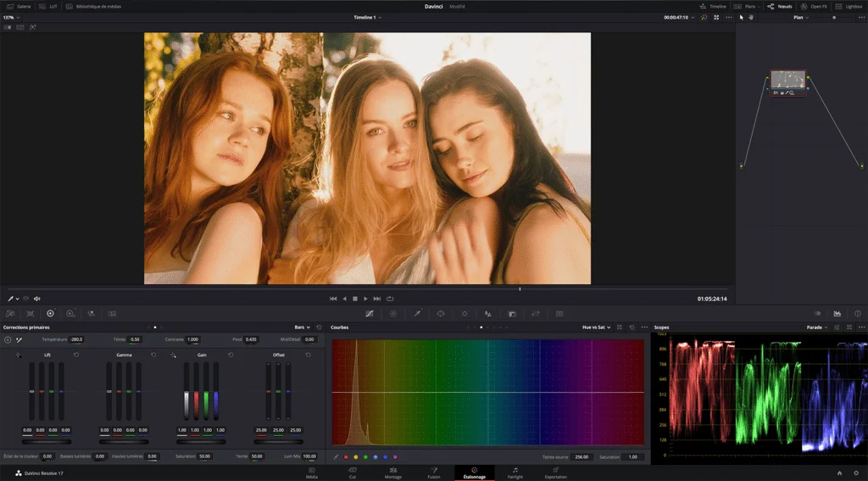This screenshot has width=868, height=481.
Task: Switch to the Cut page
Action: (x=352, y=473)
